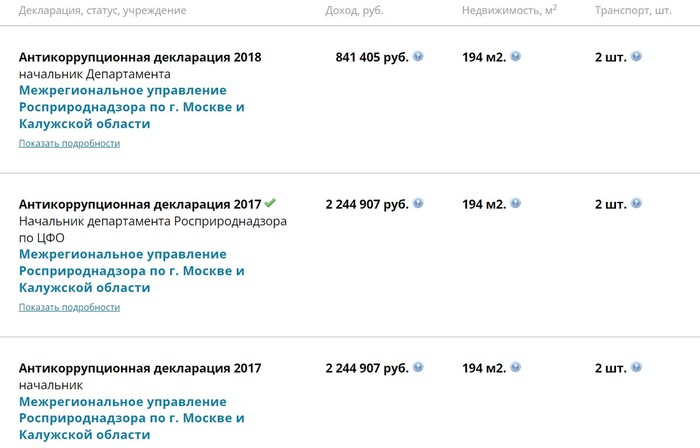The width and height of the screenshot is (700, 448).
Task: Click income help icon in last 2017 declaration
Action: click(418, 367)
